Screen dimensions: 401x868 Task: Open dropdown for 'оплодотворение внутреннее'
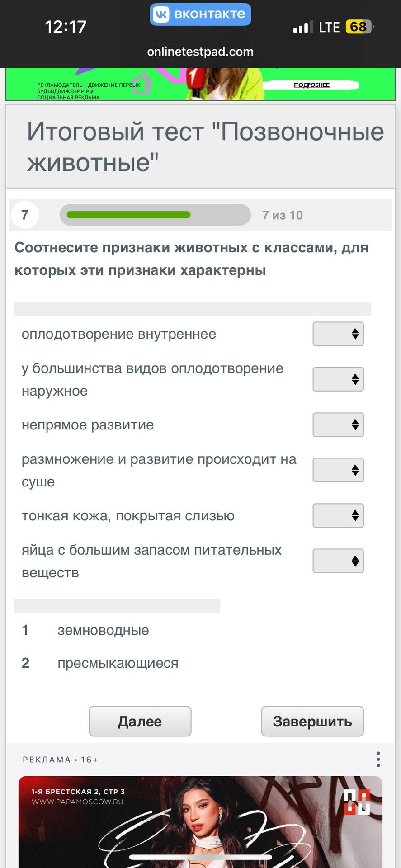(x=338, y=334)
